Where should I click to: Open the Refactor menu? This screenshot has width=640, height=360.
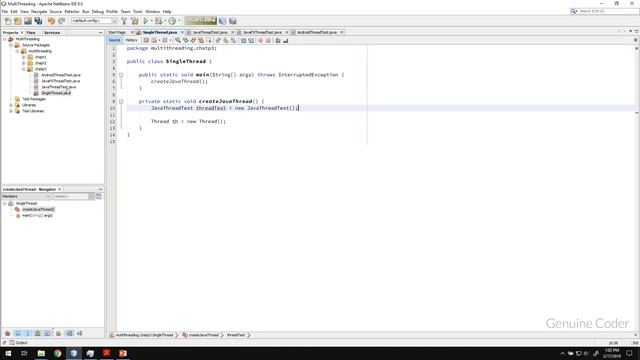tap(72, 11)
